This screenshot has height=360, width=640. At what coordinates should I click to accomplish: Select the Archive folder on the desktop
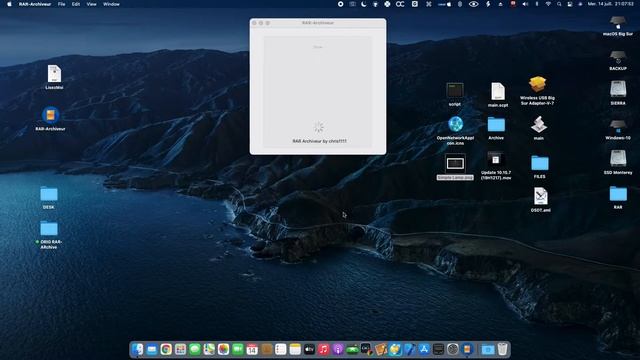(496, 124)
